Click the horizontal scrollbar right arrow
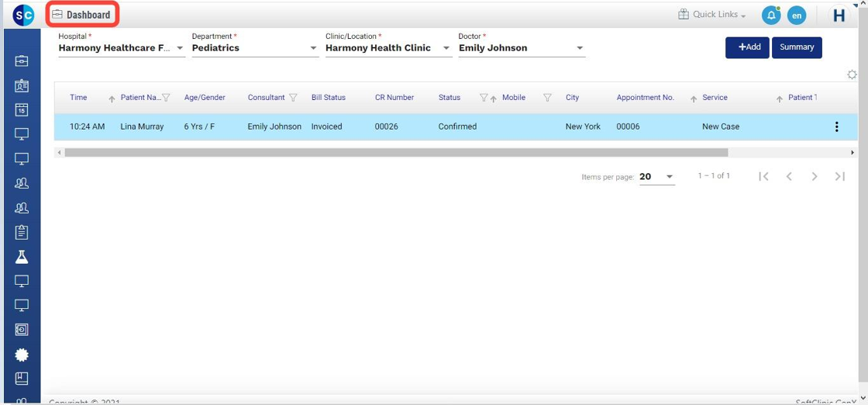 853,152
